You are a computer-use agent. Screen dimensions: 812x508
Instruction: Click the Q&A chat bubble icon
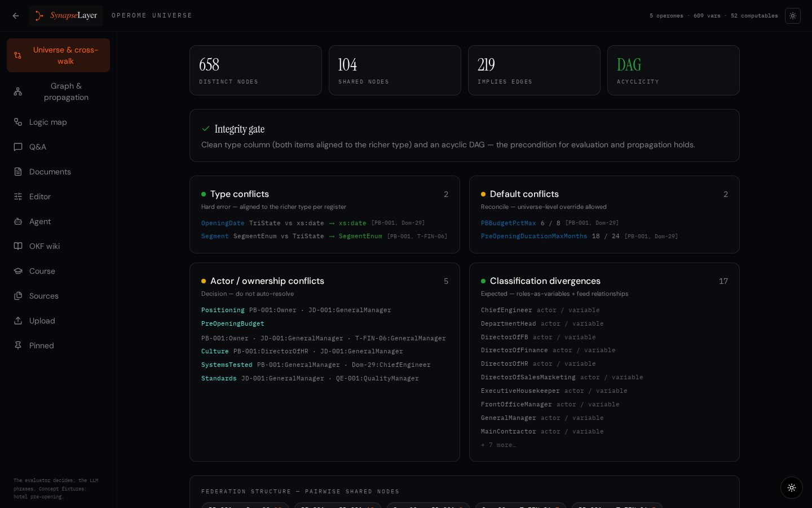[x=18, y=147]
